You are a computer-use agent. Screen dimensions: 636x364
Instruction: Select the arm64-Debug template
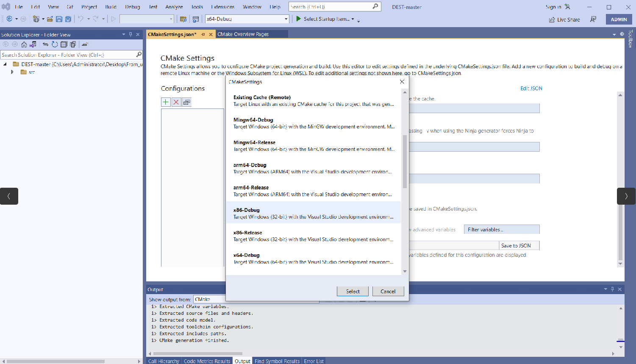click(x=314, y=168)
